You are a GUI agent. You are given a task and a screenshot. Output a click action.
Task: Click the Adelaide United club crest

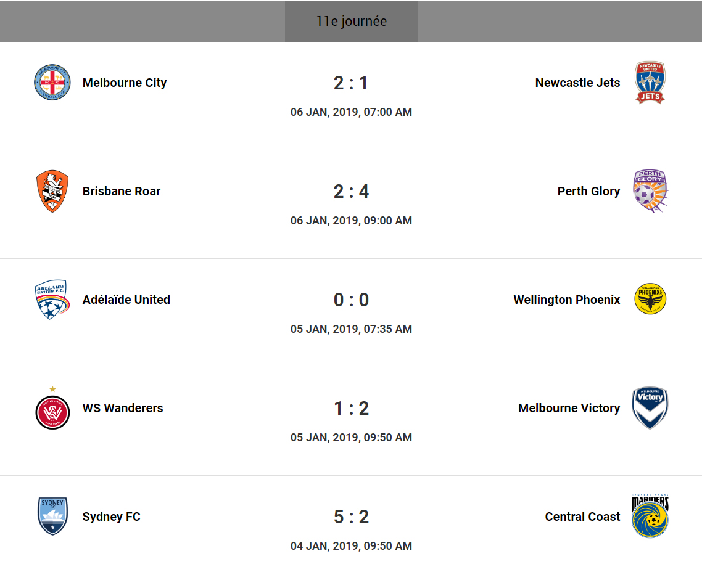click(x=52, y=300)
